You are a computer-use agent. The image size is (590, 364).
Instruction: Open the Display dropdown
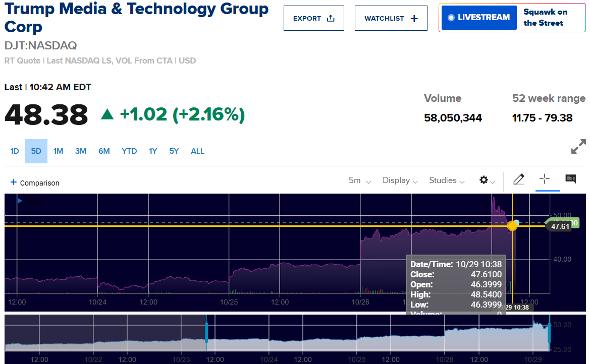(x=400, y=180)
